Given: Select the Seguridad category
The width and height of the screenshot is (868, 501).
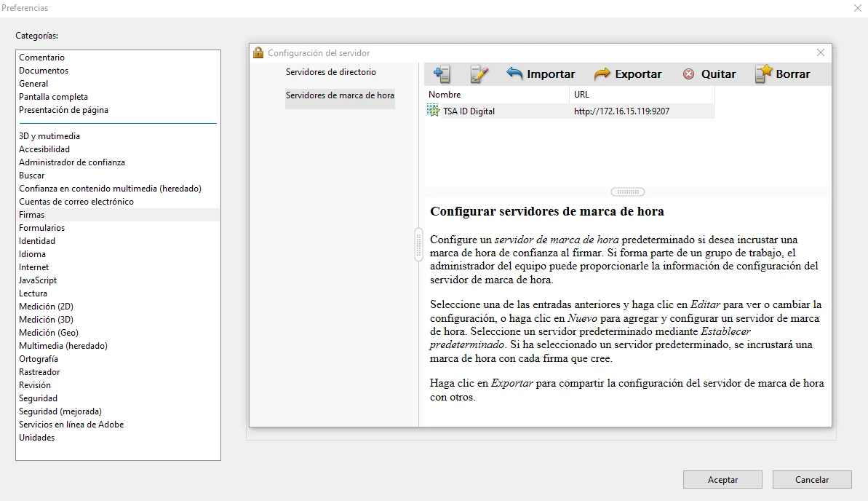Looking at the screenshot, I should click(x=38, y=398).
